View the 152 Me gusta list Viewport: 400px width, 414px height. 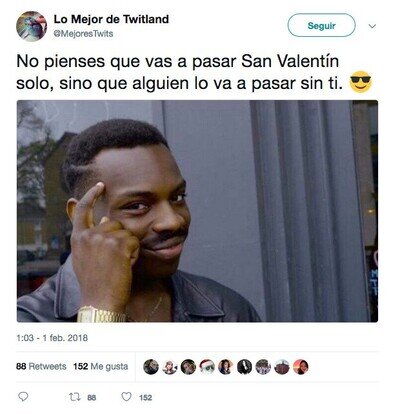pos(101,366)
